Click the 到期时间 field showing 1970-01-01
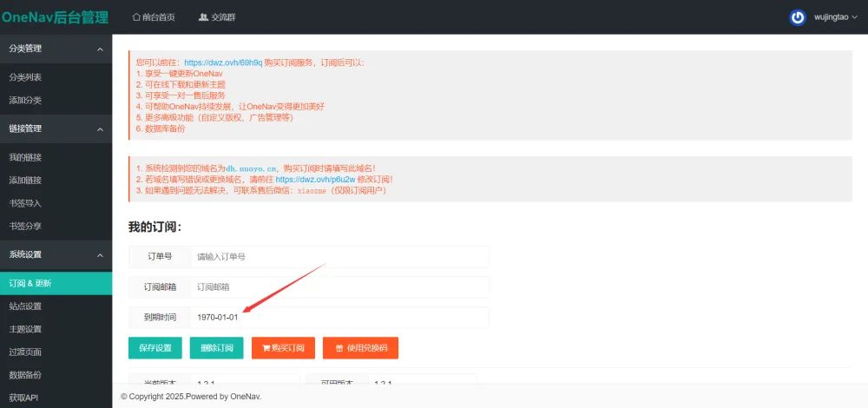 340,317
